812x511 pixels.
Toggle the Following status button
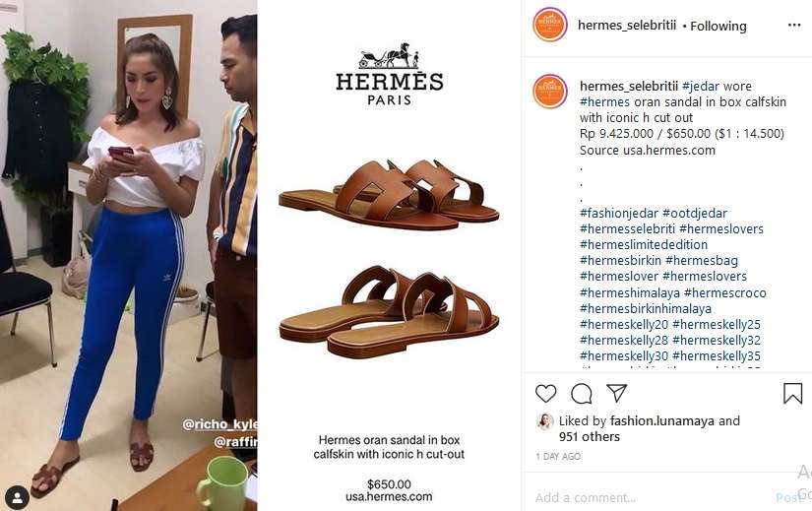point(718,26)
